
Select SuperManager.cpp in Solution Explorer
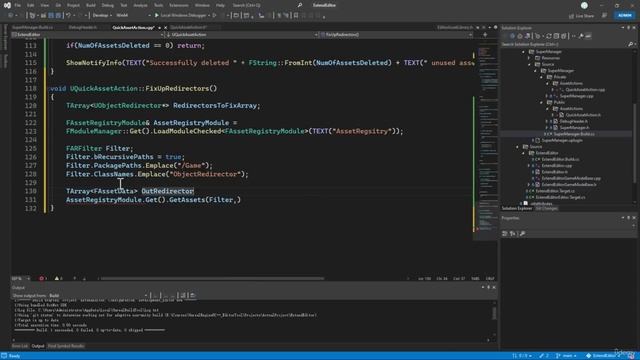[576, 96]
